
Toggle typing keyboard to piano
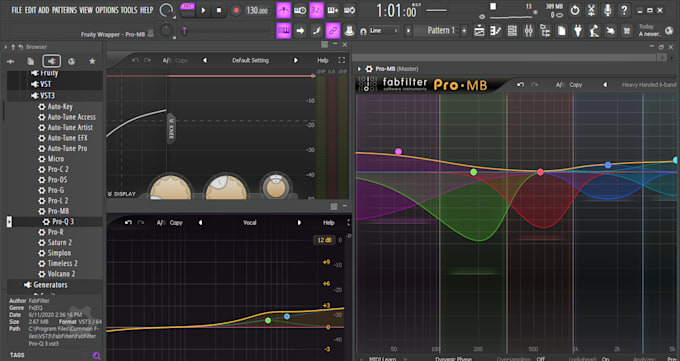[x=284, y=31]
